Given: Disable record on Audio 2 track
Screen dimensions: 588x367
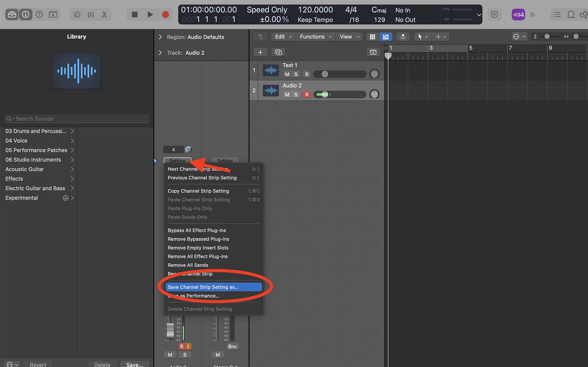Looking at the screenshot, I should (x=307, y=94).
